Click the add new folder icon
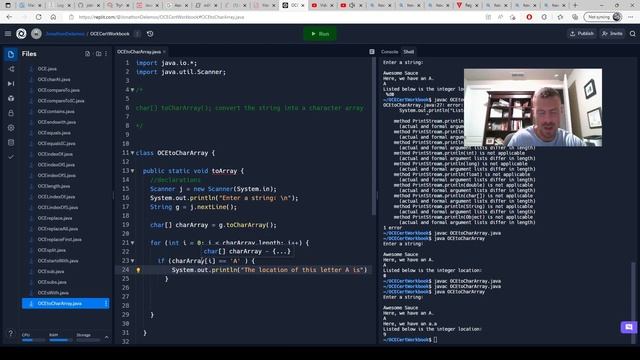The image size is (640, 360). point(98,54)
